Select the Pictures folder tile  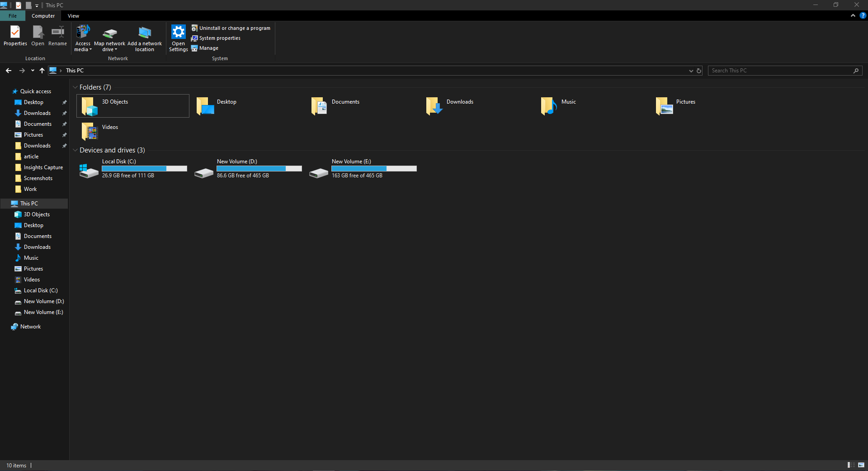(707, 106)
